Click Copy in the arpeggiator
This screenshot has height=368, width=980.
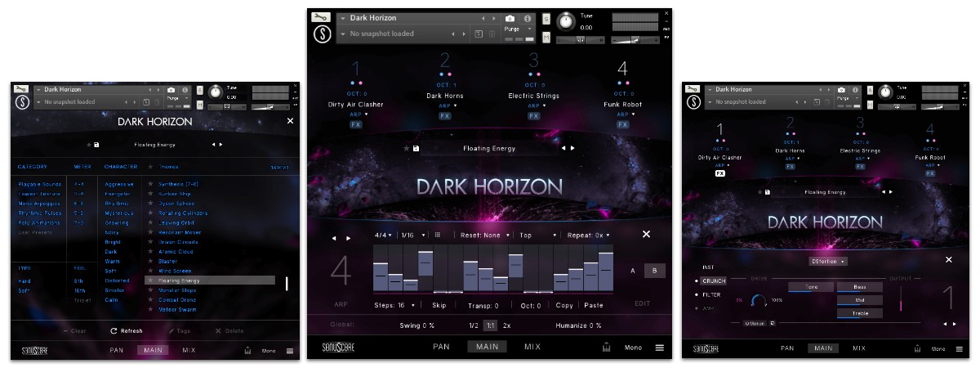pos(564,305)
